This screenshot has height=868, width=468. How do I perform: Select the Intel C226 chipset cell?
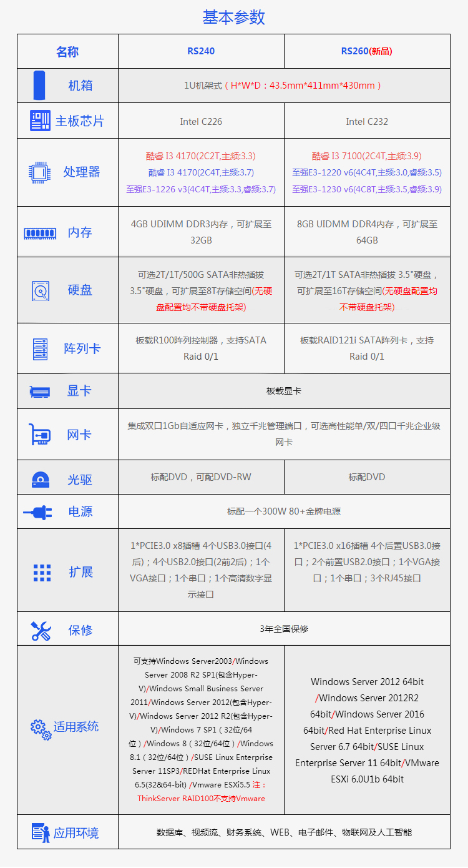201,121
